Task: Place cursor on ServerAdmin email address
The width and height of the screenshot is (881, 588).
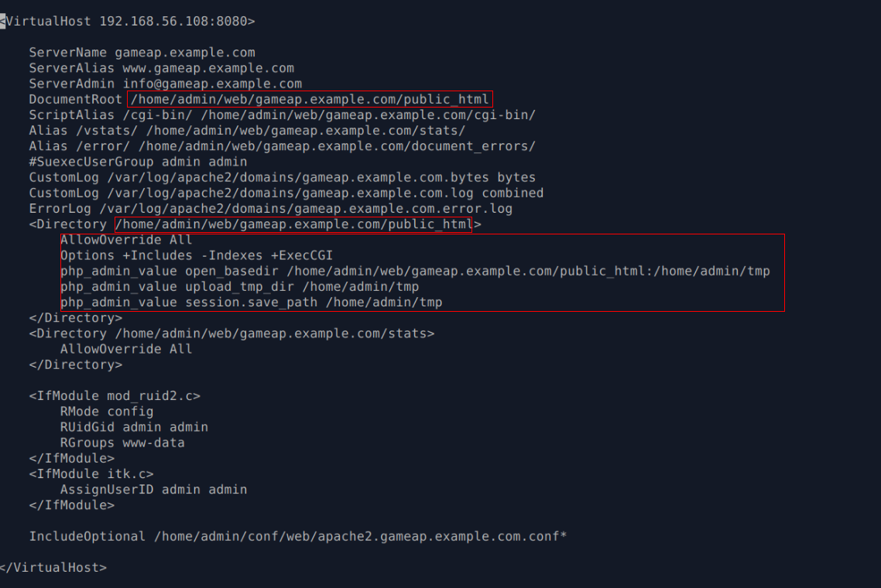Action: (x=212, y=84)
